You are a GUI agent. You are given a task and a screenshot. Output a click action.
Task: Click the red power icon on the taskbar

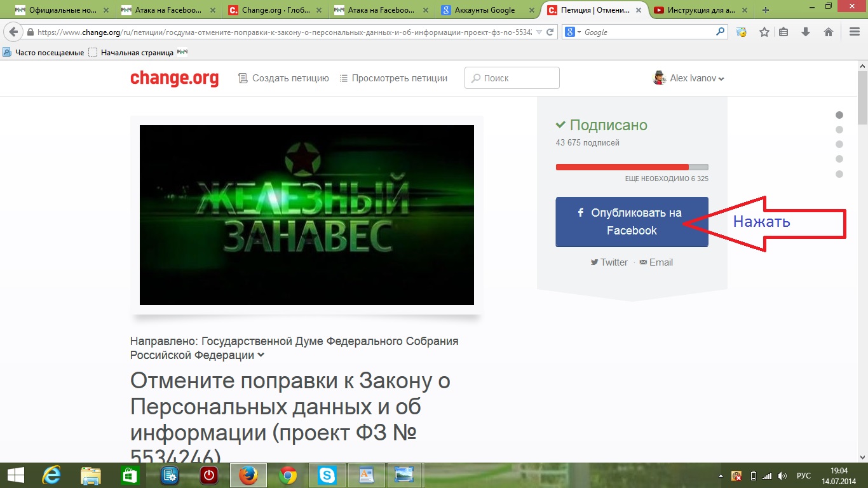click(x=209, y=475)
